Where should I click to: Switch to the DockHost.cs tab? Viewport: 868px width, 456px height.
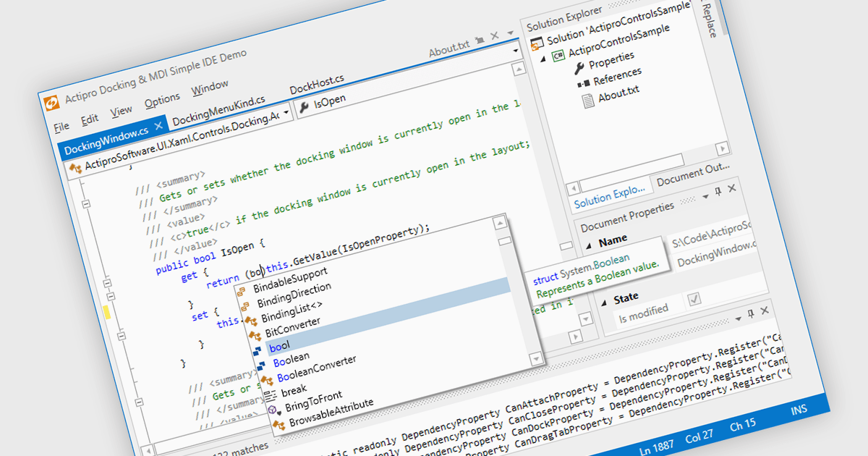point(317,83)
